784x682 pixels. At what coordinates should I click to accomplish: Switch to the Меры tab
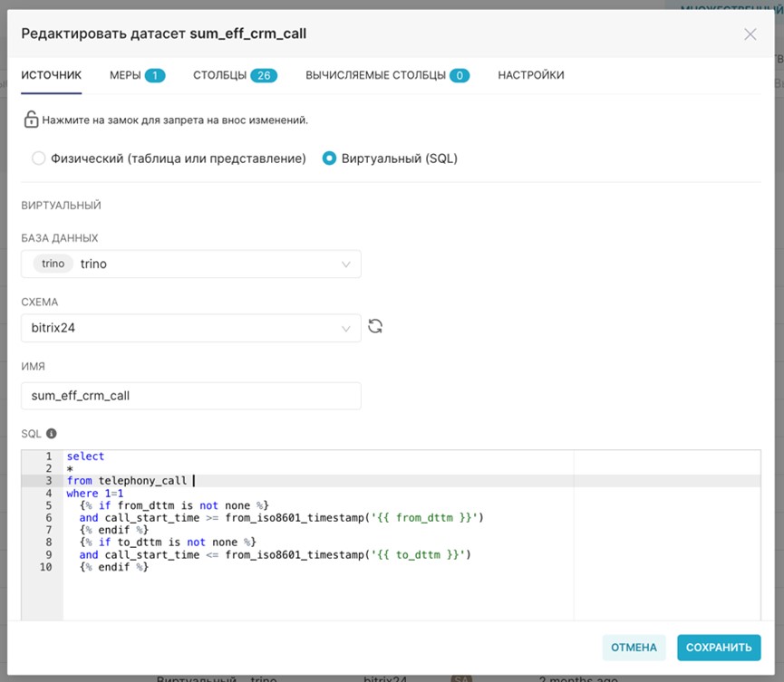[137, 75]
